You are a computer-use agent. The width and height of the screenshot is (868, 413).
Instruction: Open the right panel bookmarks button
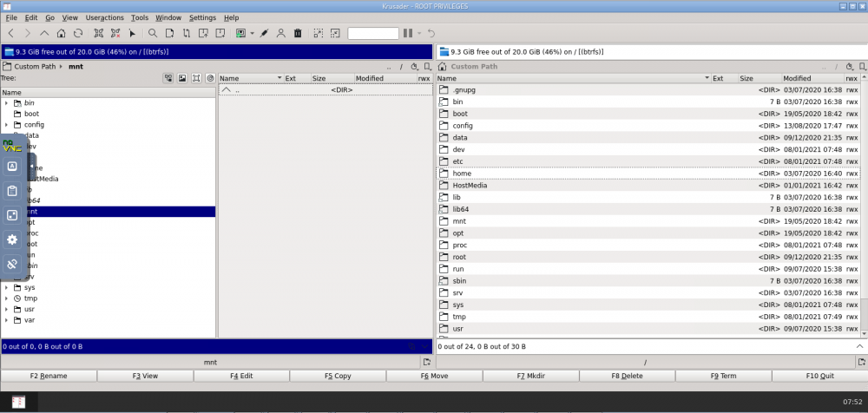point(862,67)
